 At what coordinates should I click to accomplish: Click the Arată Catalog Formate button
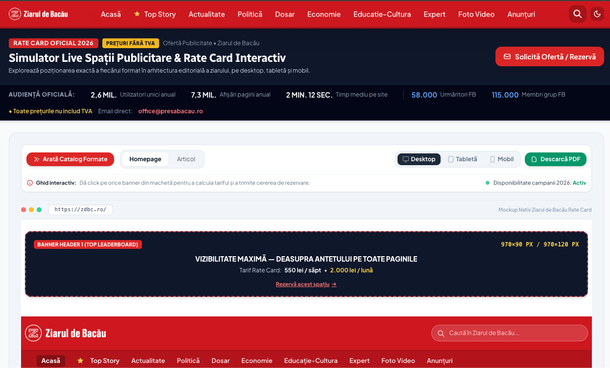click(70, 159)
